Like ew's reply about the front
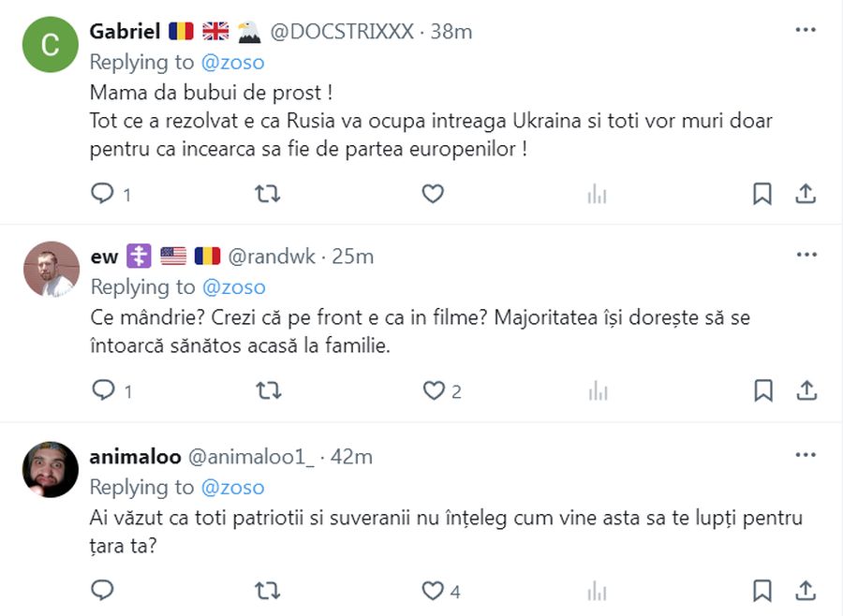The image size is (843, 616). tap(433, 390)
